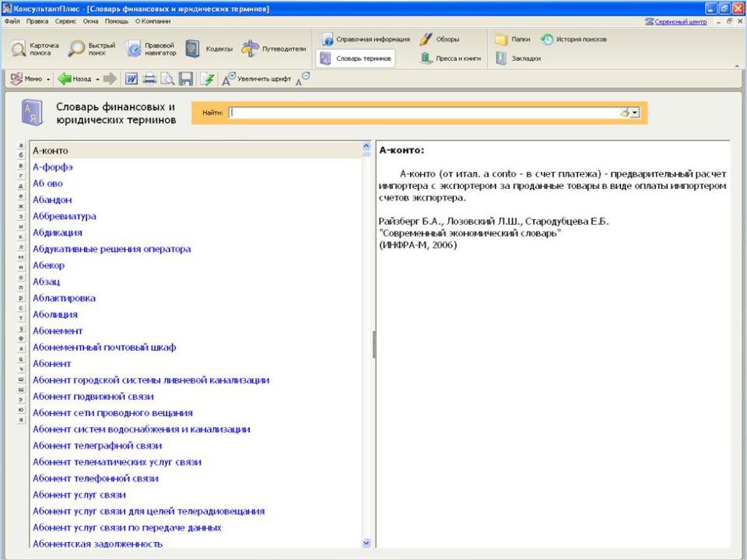The image size is (747, 560).
Task: Open Абдукативные решения оператора
Action: tap(111, 249)
